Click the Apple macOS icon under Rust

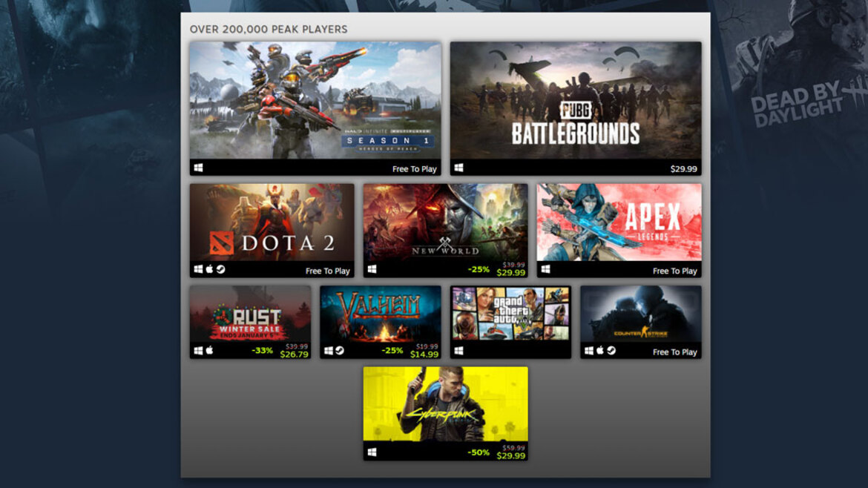(x=210, y=351)
